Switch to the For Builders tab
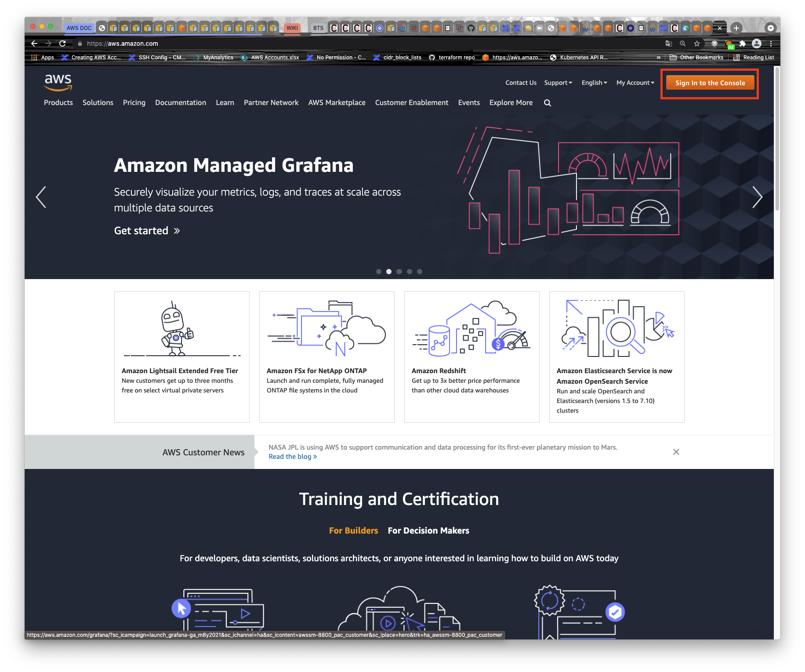 (354, 530)
